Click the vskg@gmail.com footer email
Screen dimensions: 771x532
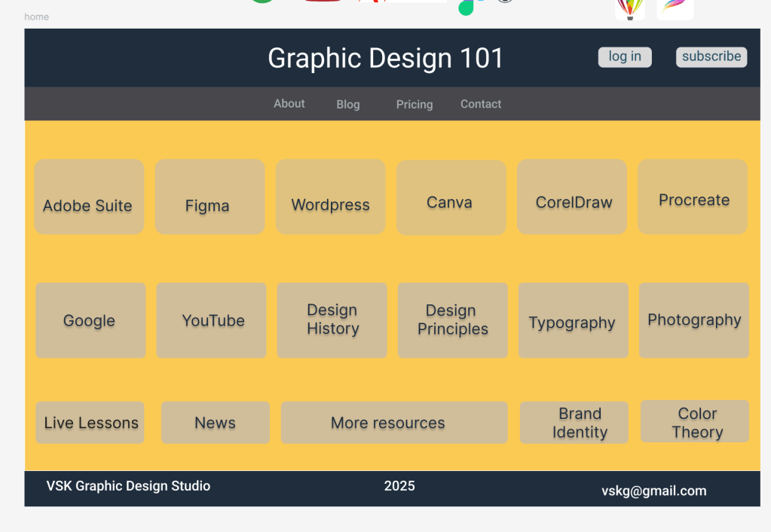pos(653,491)
